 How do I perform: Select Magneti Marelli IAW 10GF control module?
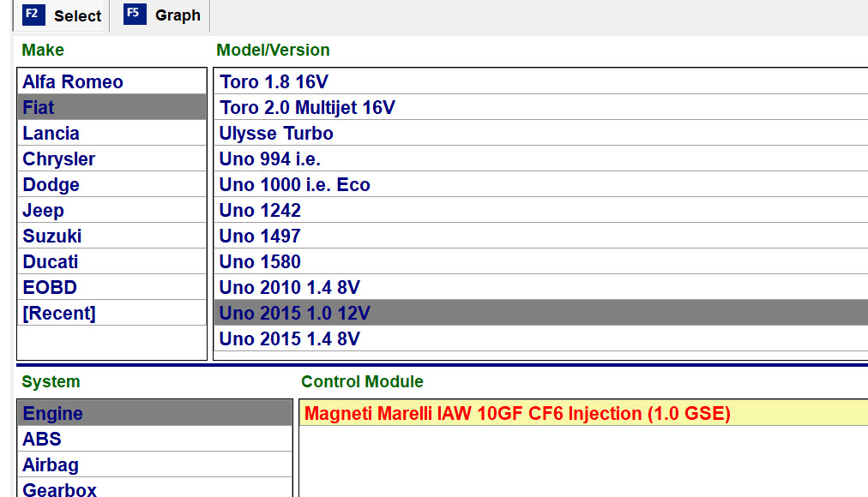pos(584,413)
